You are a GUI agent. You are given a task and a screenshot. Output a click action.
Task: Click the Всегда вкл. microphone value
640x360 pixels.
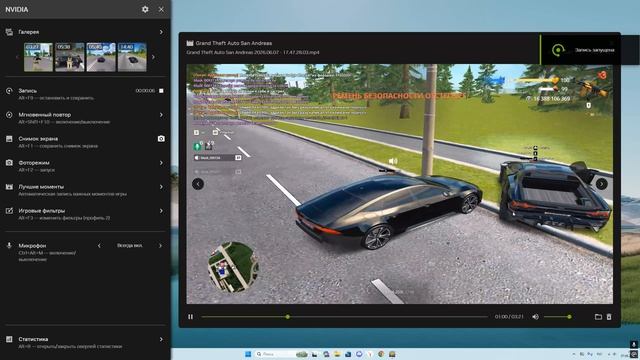point(129,246)
